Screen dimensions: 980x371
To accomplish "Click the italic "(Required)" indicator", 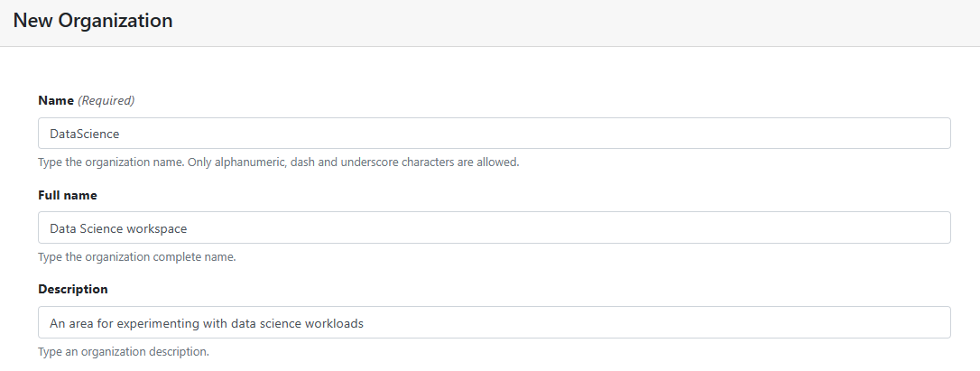I will (x=106, y=100).
